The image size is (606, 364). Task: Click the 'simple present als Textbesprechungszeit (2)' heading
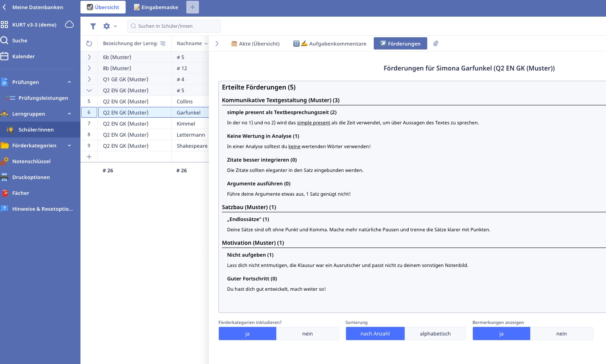pyautogui.click(x=282, y=112)
